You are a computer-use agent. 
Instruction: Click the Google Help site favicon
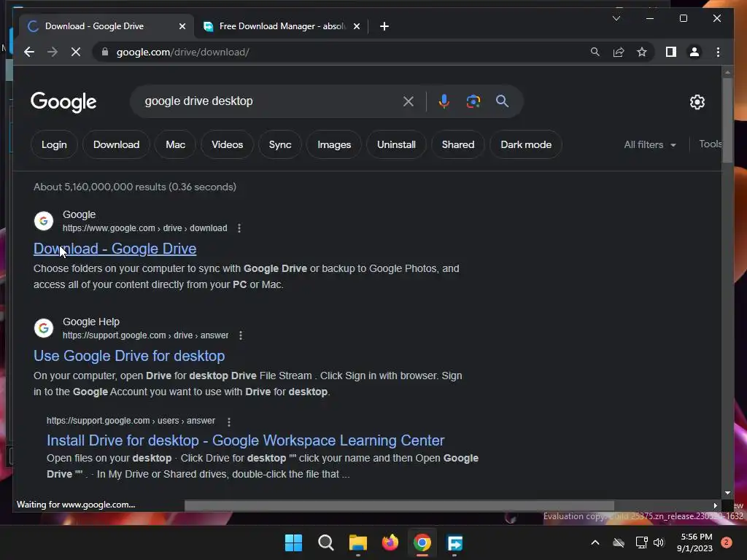(x=43, y=328)
